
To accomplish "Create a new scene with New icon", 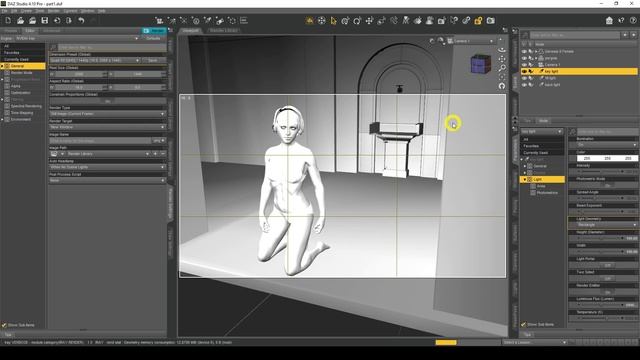I will click(x=8, y=20).
